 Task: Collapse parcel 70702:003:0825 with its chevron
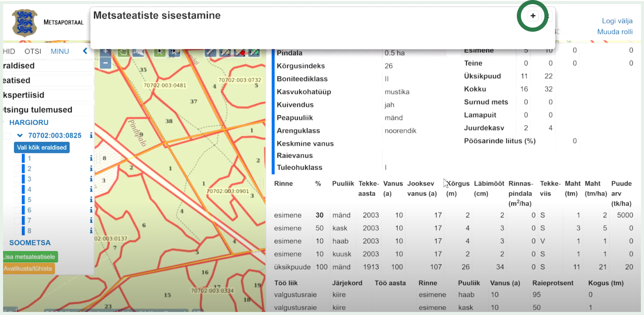click(19, 135)
